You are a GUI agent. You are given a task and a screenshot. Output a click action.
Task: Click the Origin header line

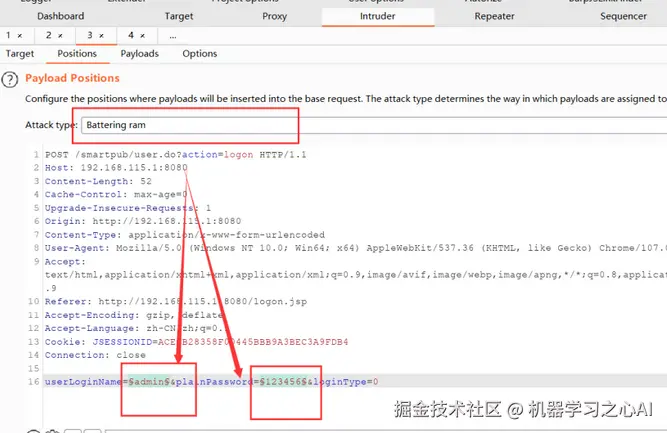tap(143, 221)
